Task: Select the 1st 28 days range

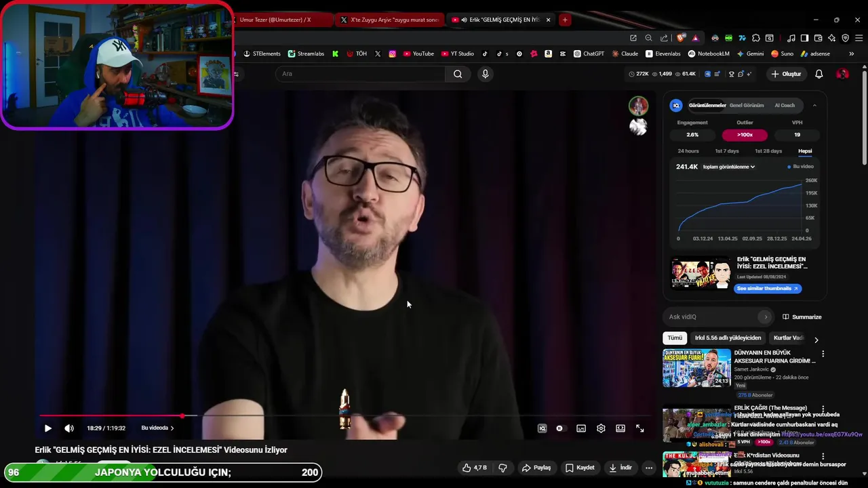Action: click(768, 151)
